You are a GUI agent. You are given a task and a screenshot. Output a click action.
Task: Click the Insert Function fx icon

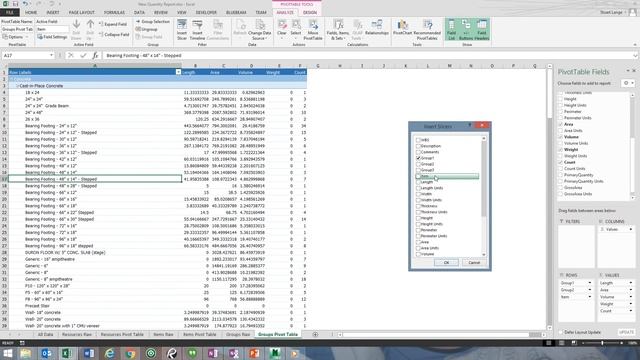pos(95,55)
